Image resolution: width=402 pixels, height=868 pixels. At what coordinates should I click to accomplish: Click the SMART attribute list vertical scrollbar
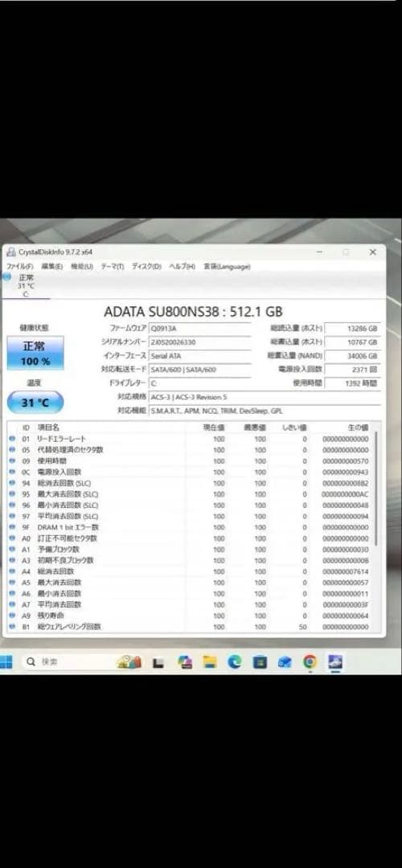[x=376, y=487]
